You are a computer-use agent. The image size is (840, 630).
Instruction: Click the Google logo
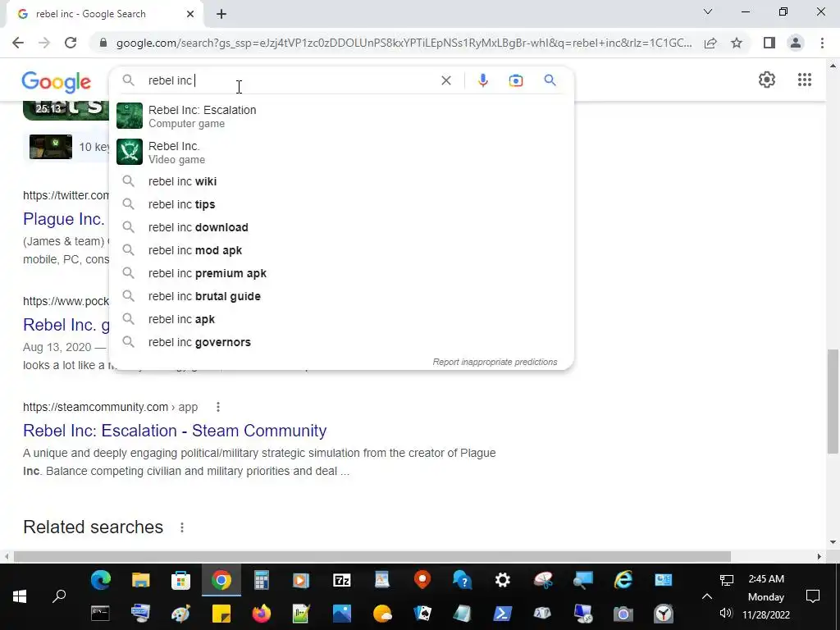tap(57, 81)
